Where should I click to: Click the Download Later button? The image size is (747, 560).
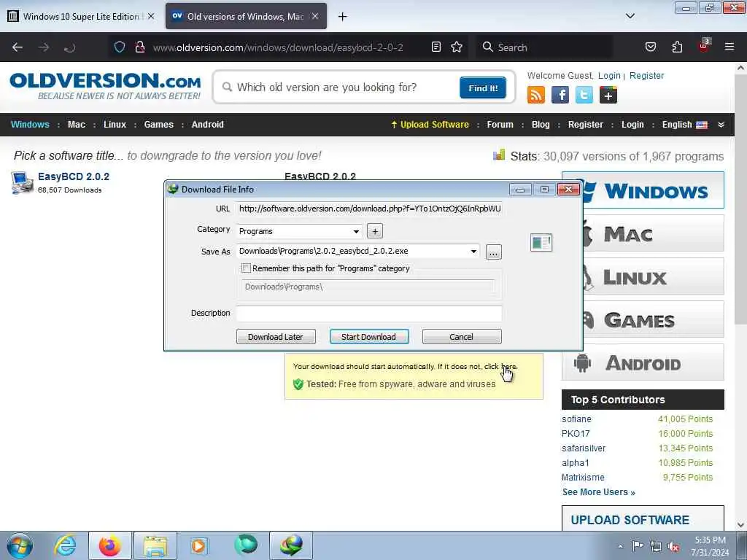pos(276,337)
